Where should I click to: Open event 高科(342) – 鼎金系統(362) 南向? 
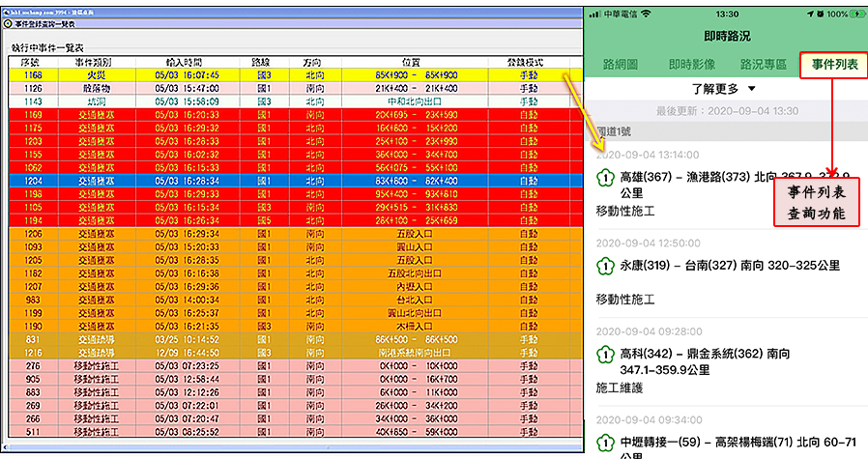point(705,361)
